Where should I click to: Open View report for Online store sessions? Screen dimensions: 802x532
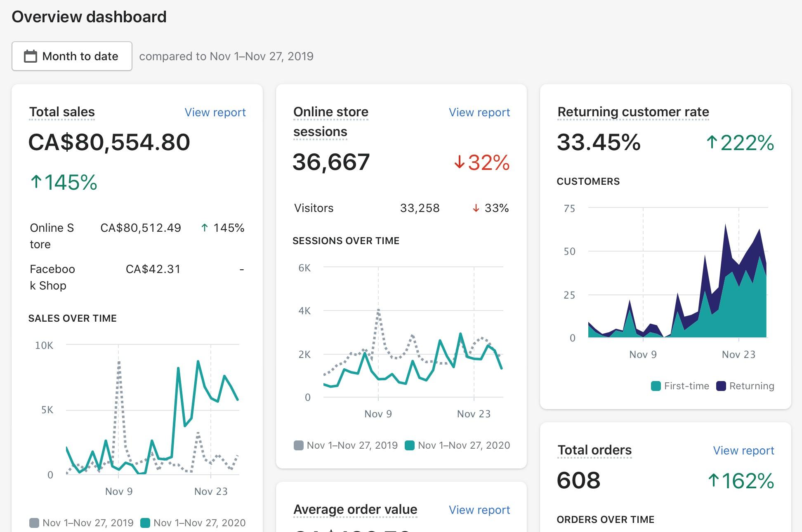(479, 112)
